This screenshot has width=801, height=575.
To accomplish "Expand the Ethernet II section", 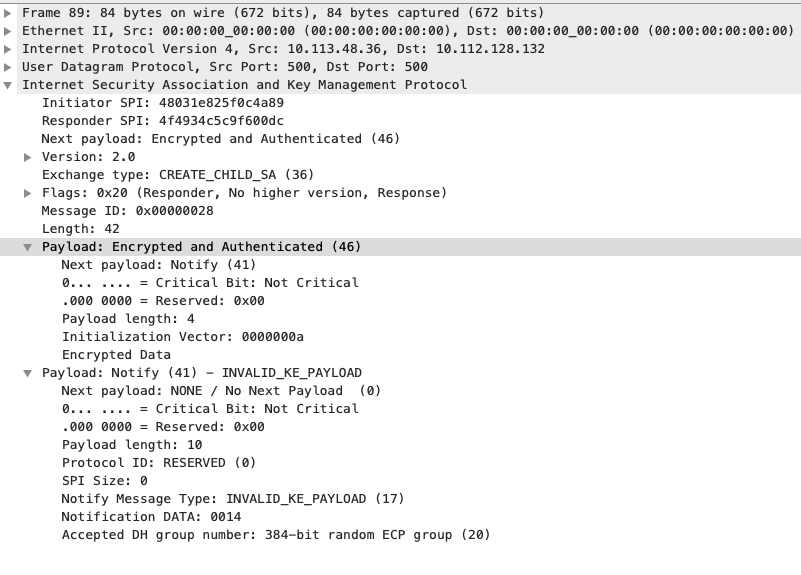I will (x=9, y=31).
